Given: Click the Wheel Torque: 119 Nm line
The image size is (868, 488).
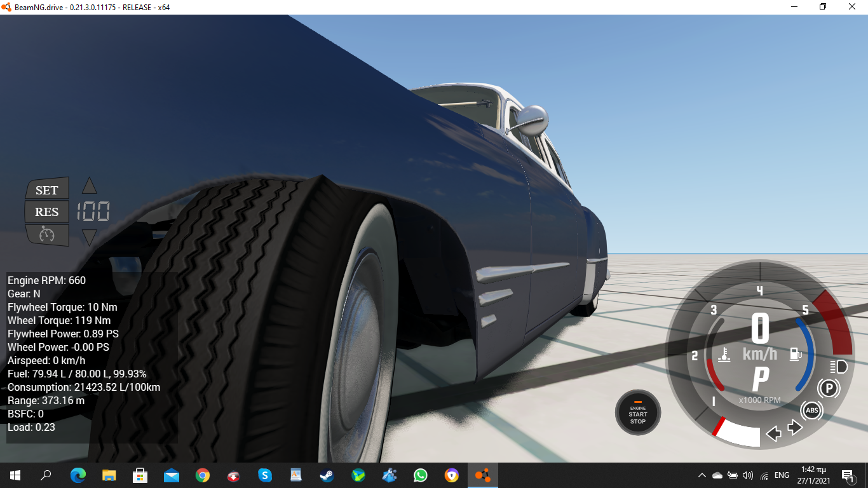Looking at the screenshot, I should pos(59,320).
